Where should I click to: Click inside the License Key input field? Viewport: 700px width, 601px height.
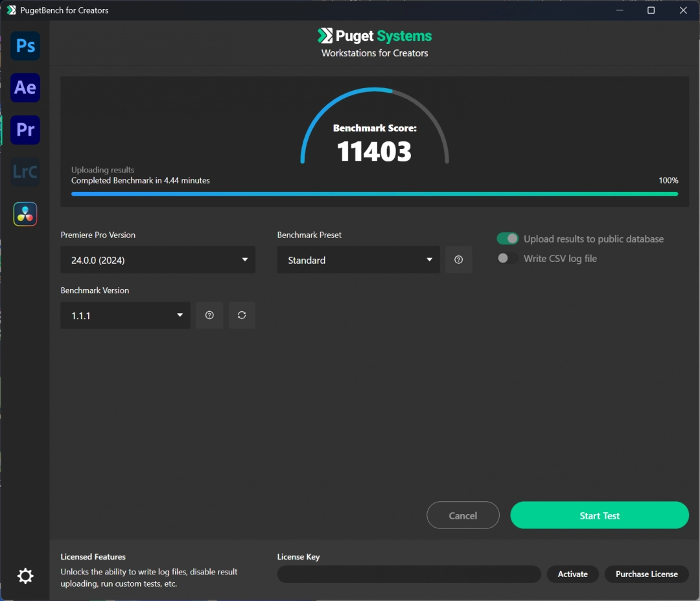tap(408, 574)
